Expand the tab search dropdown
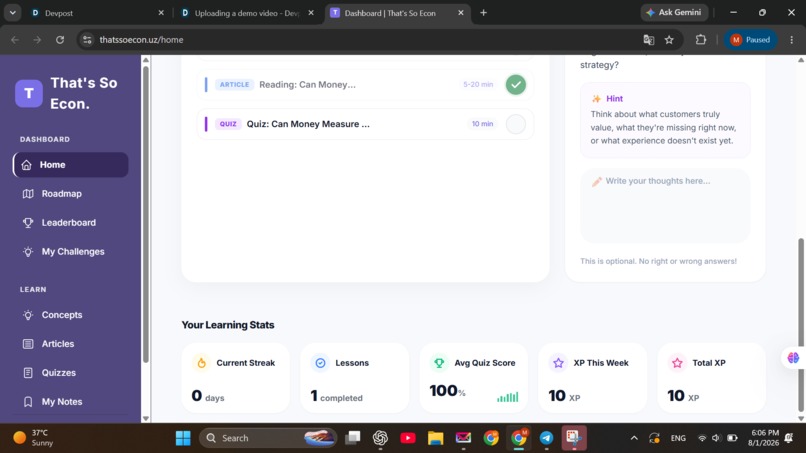The image size is (806, 453). (x=12, y=13)
